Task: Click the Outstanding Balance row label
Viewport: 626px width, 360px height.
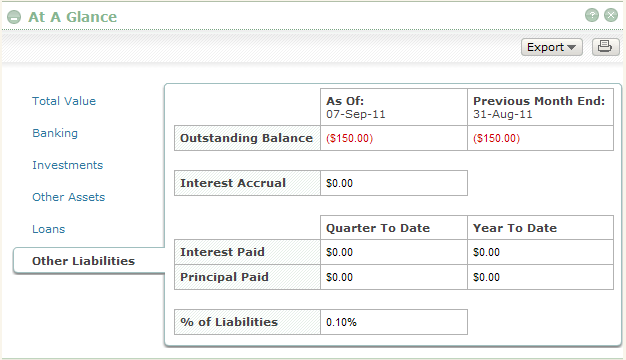Action: pos(247,138)
